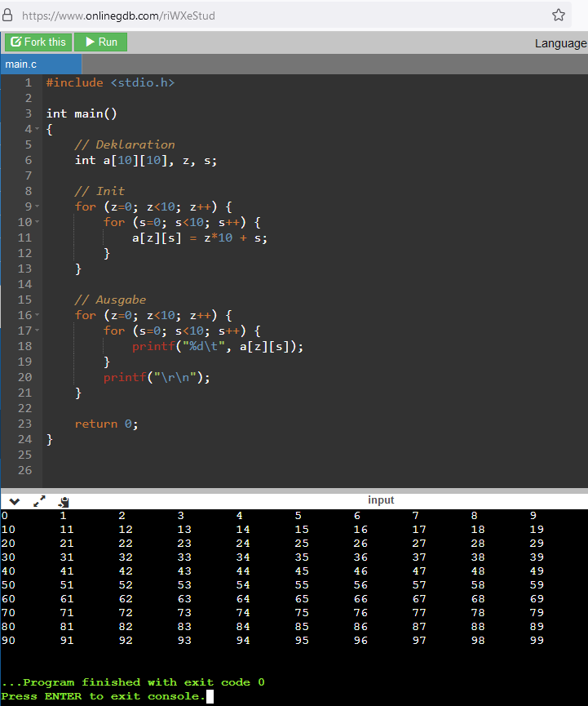Click the URL in the address bar
Screen dimensions: 588x706
coord(118,16)
